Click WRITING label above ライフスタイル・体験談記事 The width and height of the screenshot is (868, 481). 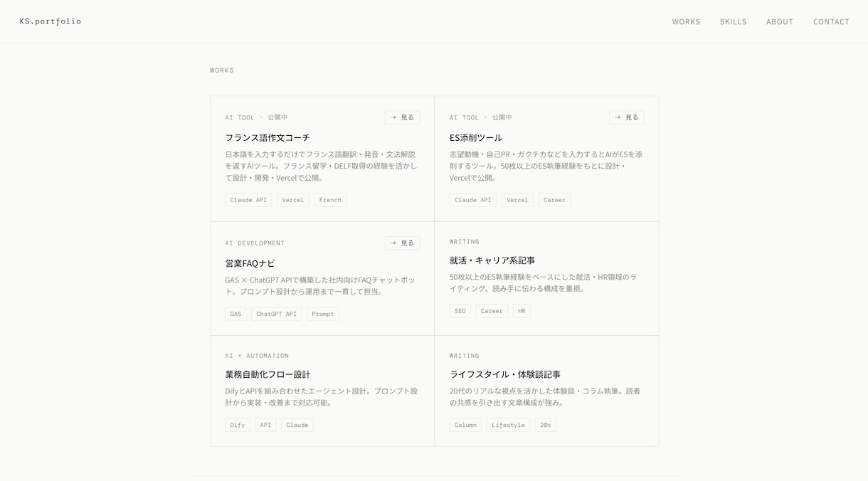(465, 356)
